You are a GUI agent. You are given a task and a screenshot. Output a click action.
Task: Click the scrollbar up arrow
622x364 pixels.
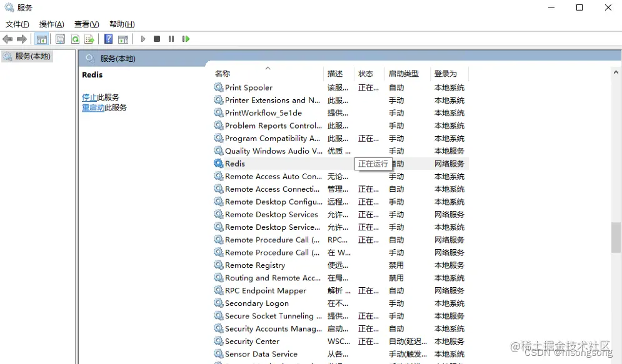click(616, 72)
